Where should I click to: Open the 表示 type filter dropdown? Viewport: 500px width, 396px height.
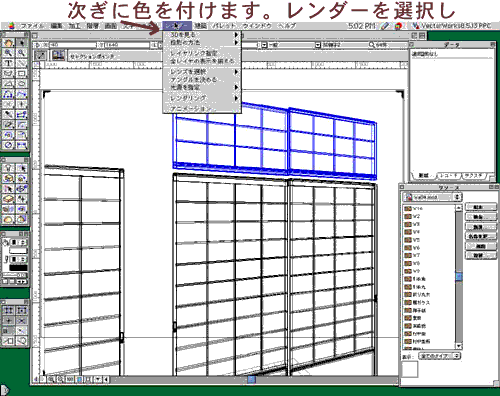(440, 356)
